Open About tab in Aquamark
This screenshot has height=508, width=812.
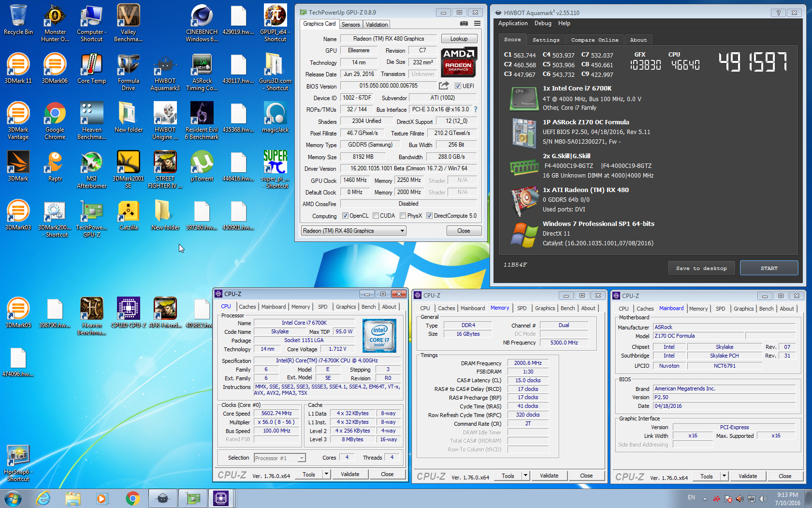tap(638, 40)
